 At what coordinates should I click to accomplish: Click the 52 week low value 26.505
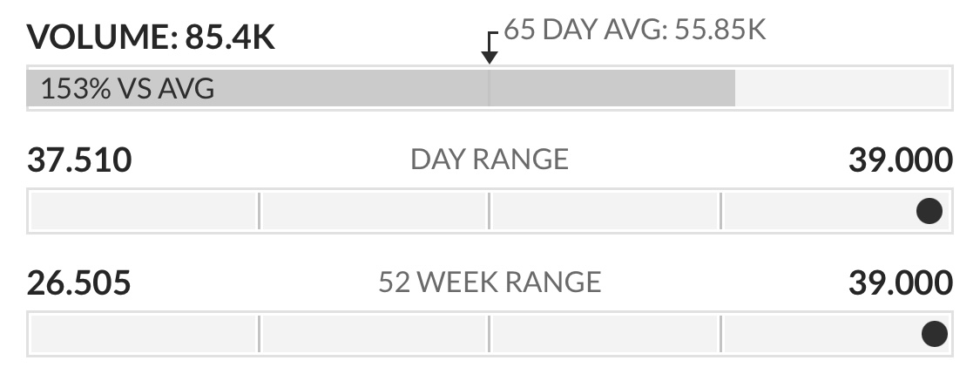pos(78,282)
